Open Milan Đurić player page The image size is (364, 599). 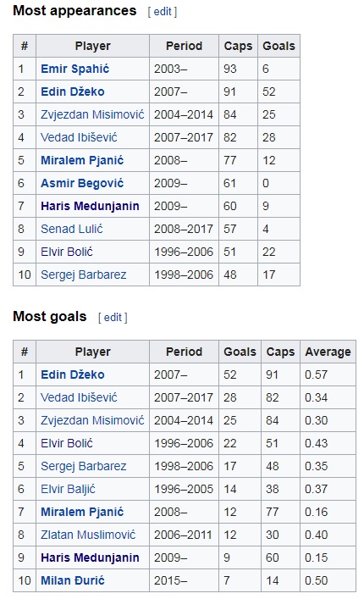point(73,581)
